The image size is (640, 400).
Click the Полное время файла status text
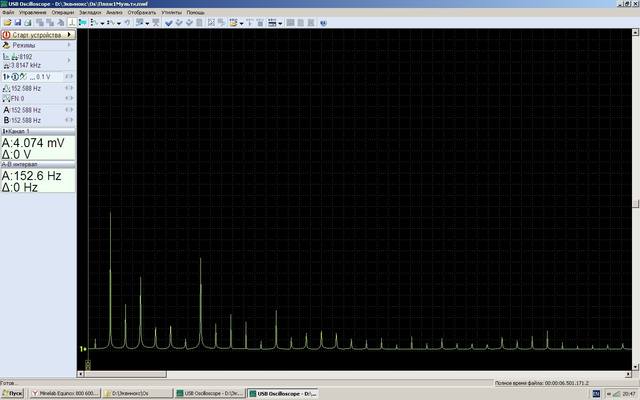[542, 383]
